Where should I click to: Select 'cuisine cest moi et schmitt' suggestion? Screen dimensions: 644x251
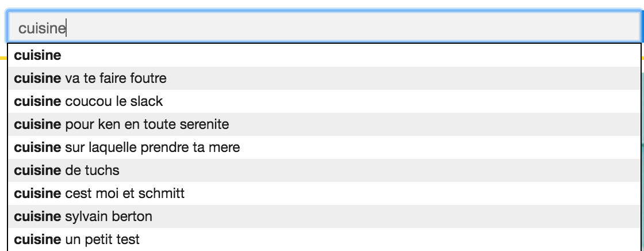99,193
